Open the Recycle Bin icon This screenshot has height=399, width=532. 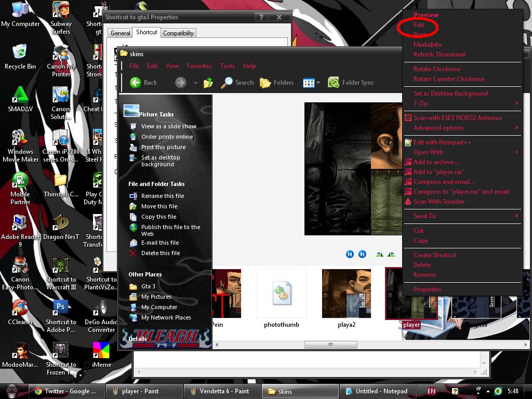coord(20,57)
